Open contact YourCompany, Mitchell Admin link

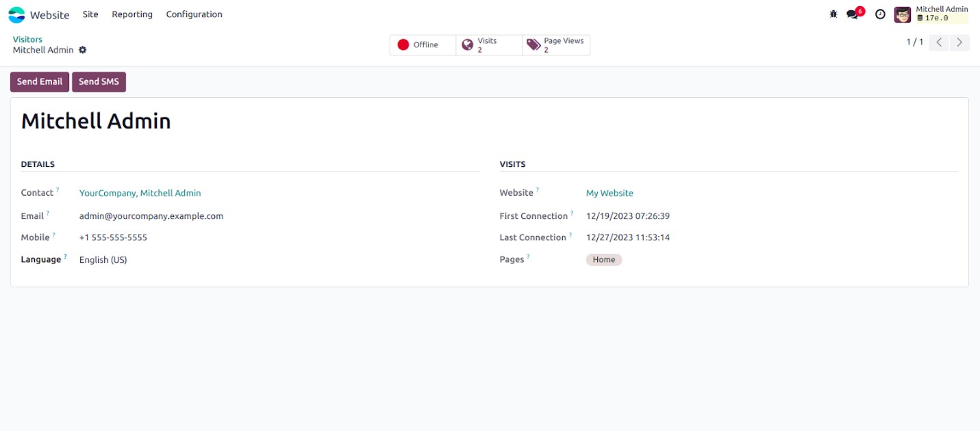coord(140,193)
